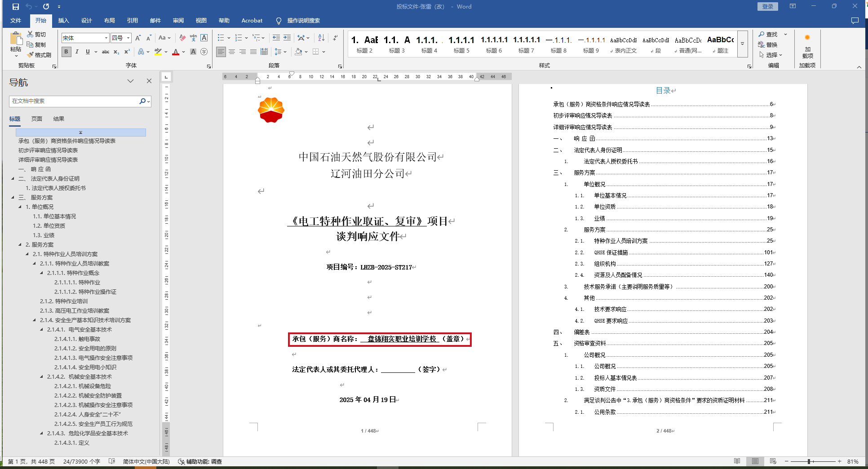This screenshot has height=469, width=868.
Task: Increase the paragraph indent
Action: click(x=287, y=38)
